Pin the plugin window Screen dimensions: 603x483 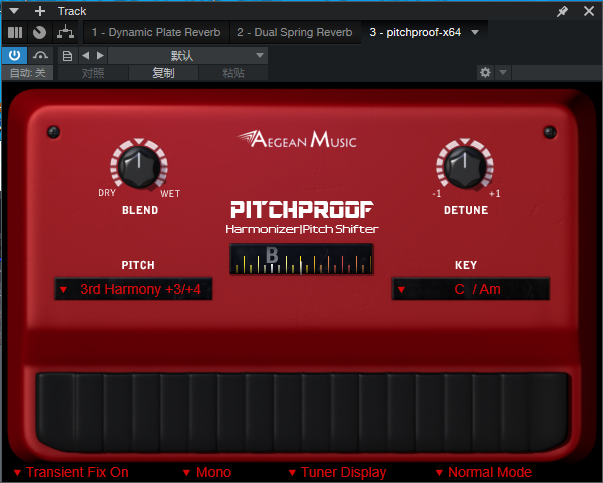(x=562, y=11)
